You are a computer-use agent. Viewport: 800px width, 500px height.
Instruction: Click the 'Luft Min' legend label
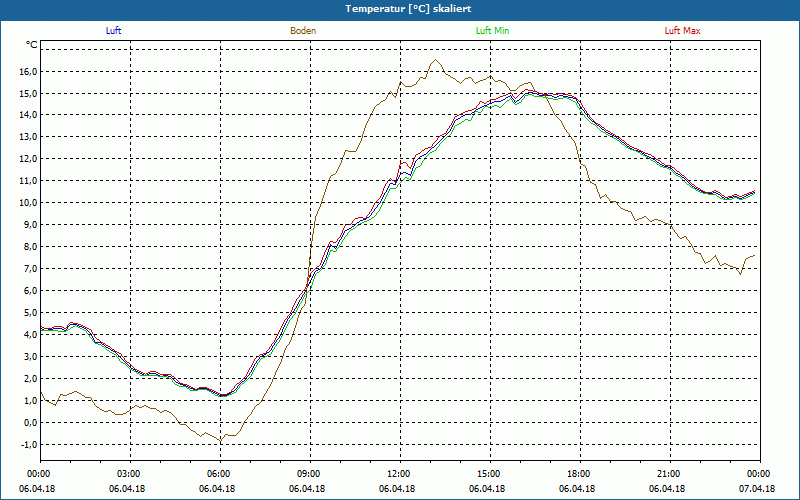click(492, 31)
